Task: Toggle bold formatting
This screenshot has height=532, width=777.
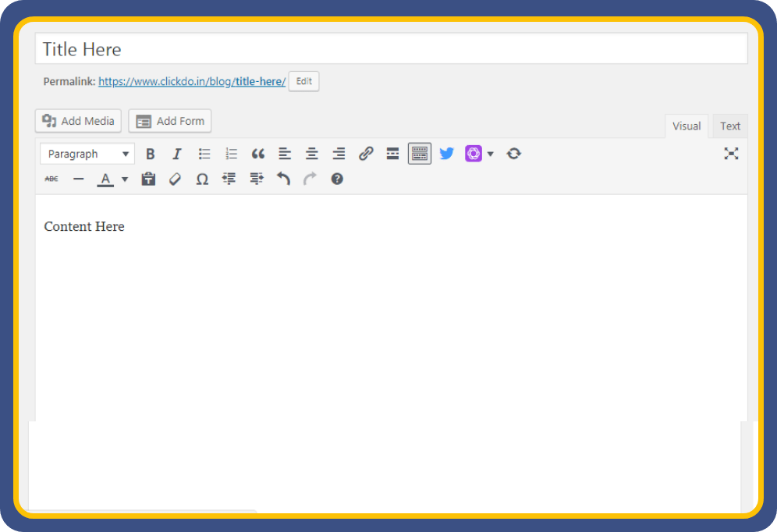Action: [x=151, y=154]
